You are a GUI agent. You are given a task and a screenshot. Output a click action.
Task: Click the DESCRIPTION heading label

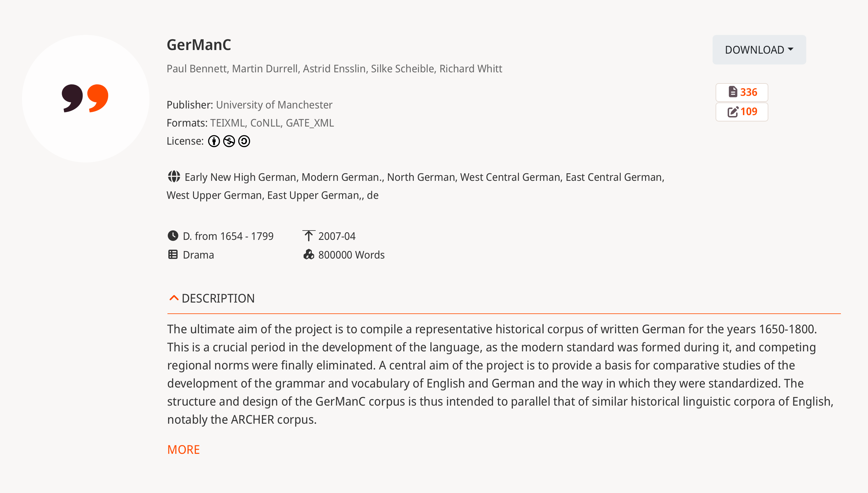point(218,298)
